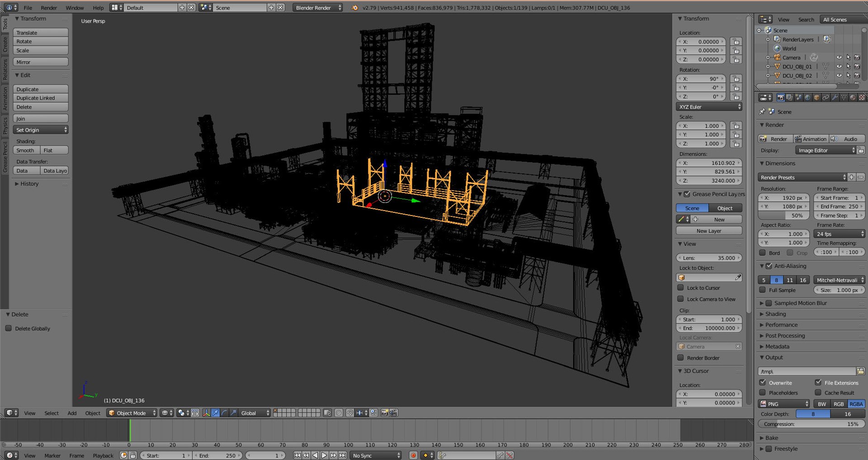Open the PNG file format dropdown
The image size is (868, 460).
point(784,404)
